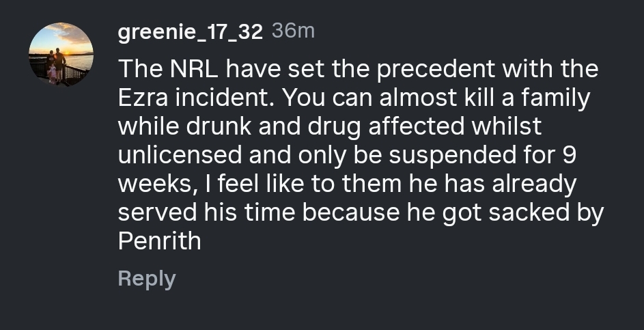This screenshot has height=330, width=644.
Task: Click the word precedent in the comment
Action: pyautogui.click(x=436, y=70)
